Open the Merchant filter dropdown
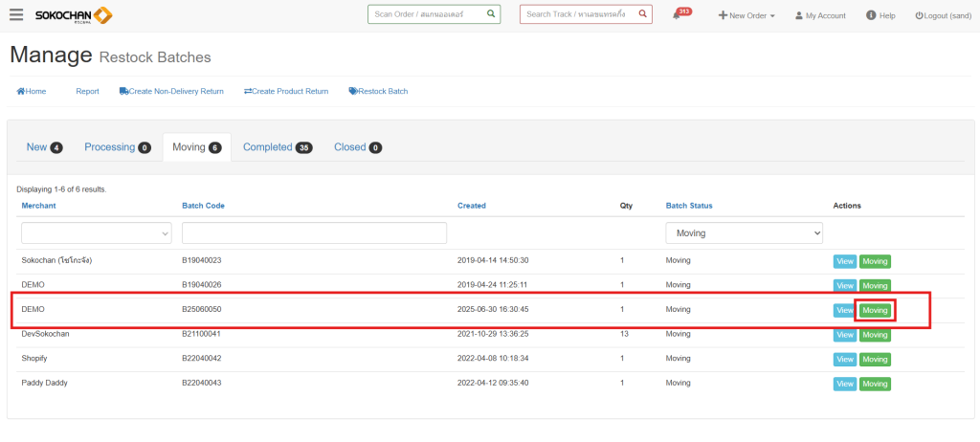 pos(96,232)
